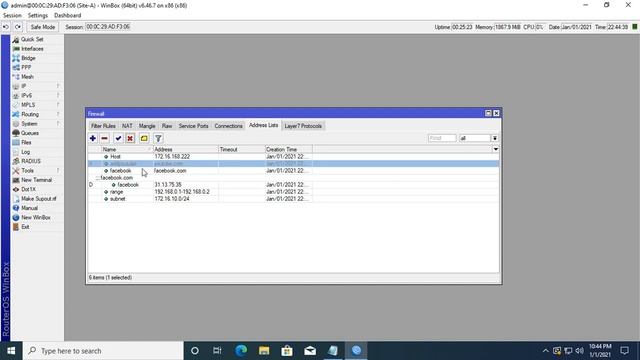Open PPP in sidebar
640x360 pixels.
26,67
